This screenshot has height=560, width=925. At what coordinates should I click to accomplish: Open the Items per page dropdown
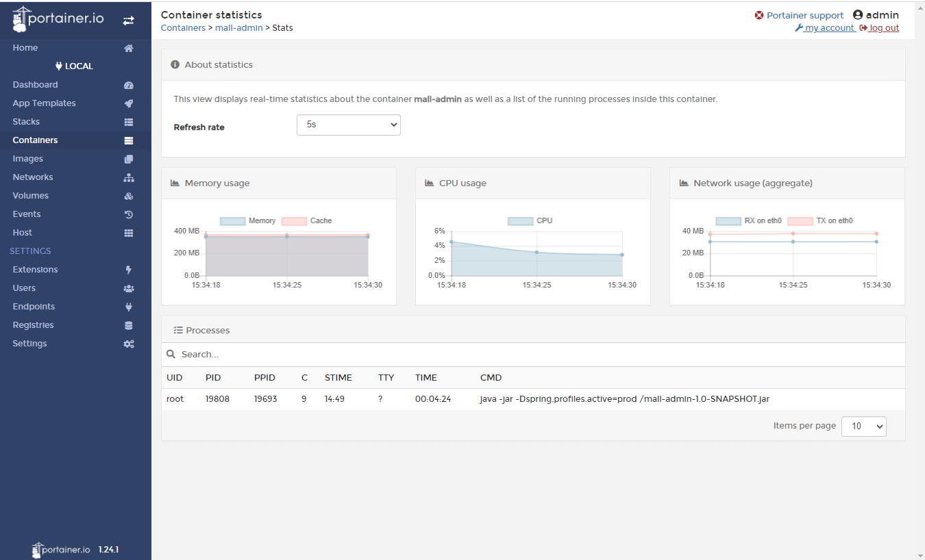[x=863, y=426]
